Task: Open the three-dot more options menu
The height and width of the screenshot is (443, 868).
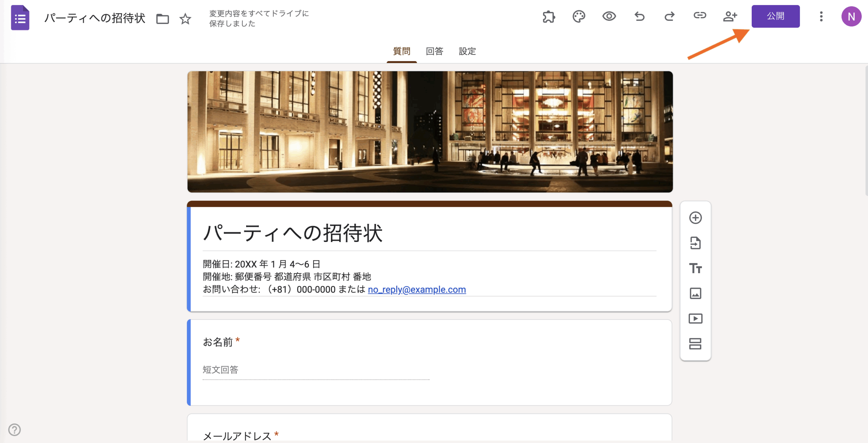Action: (821, 16)
